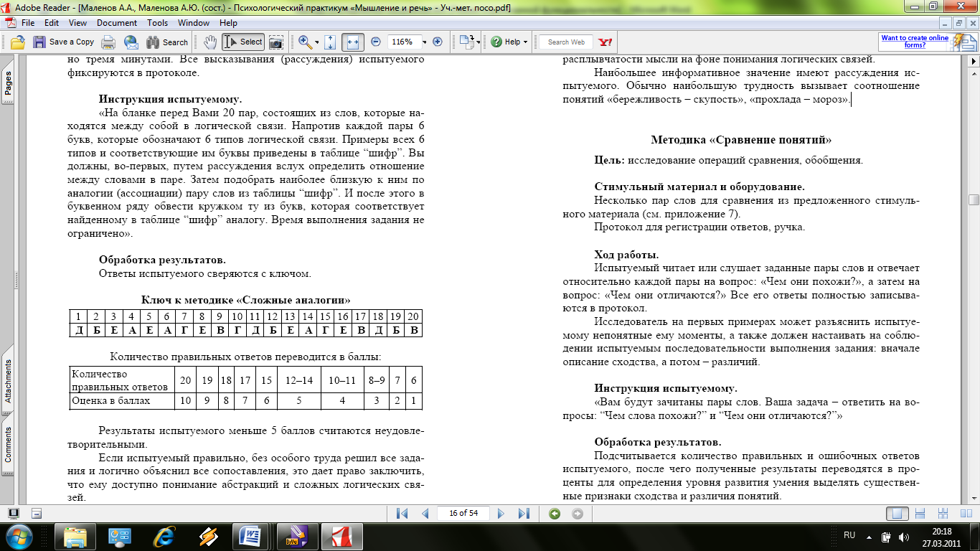The width and height of the screenshot is (980, 551).
Task: Click the zoom out minus button
Action: 376,42
